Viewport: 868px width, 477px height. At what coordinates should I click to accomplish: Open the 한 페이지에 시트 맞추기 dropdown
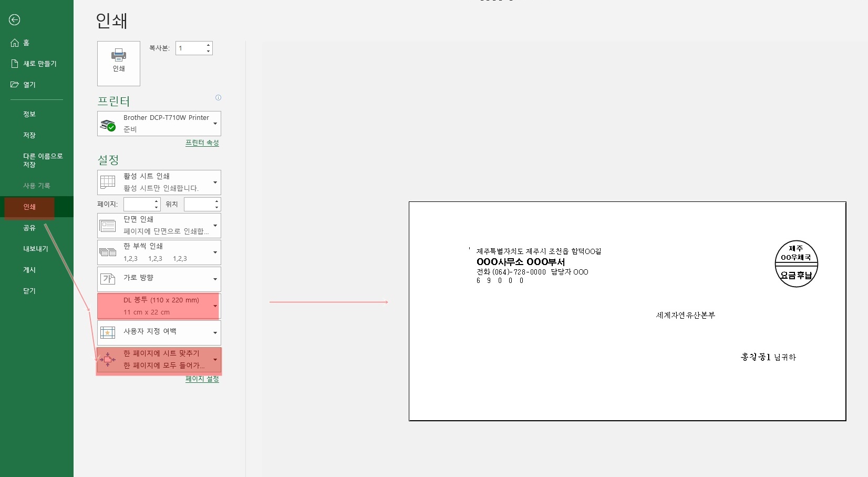pos(159,360)
